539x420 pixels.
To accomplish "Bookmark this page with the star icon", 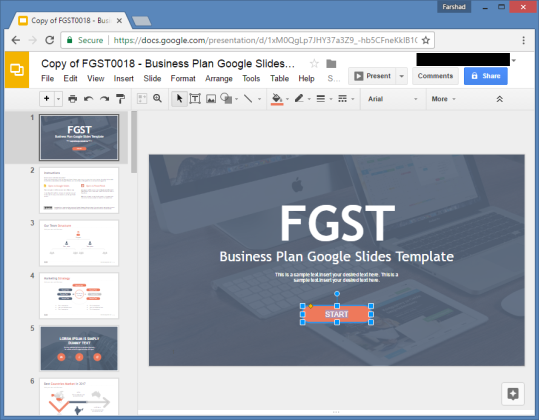I will tap(426, 40).
